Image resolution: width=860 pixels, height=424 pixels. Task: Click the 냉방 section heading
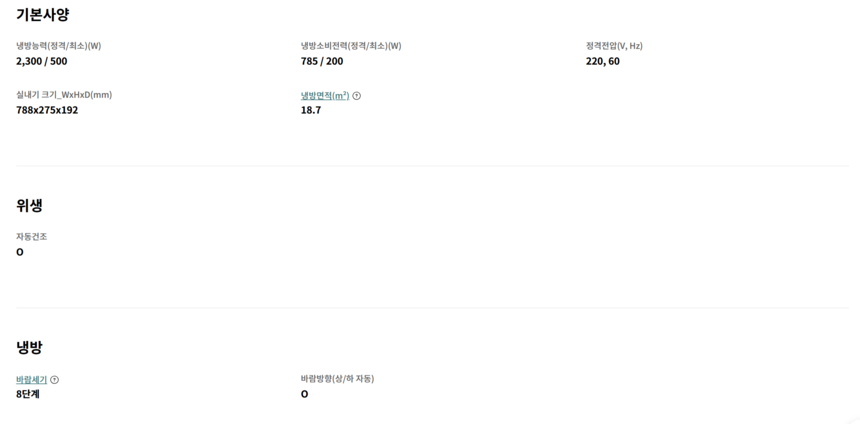point(29,347)
